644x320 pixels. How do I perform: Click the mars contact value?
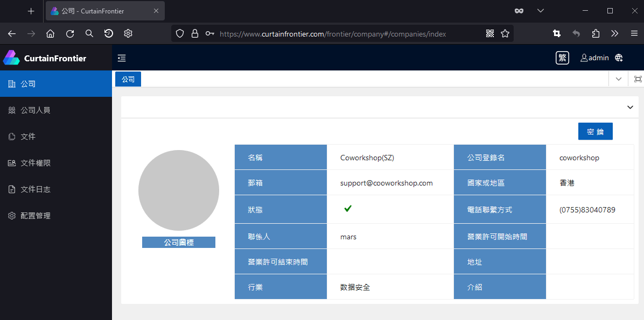[348, 237]
